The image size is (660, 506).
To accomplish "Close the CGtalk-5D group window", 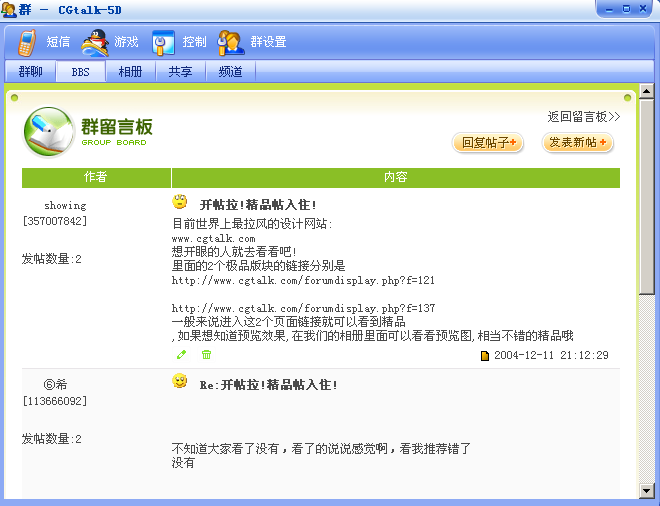I will [x=643, y=9].
